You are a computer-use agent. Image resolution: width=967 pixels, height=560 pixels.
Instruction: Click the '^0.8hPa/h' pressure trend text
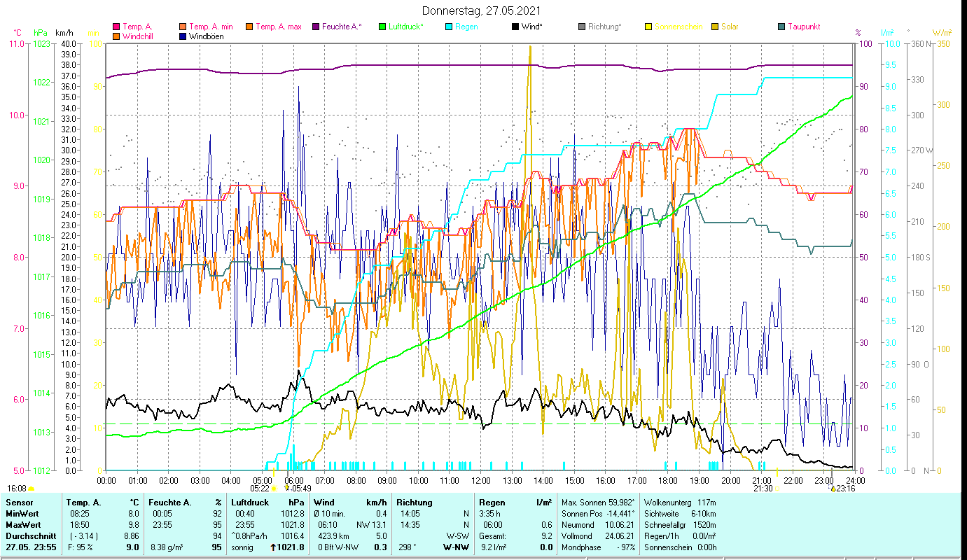[x=251, y=535]
